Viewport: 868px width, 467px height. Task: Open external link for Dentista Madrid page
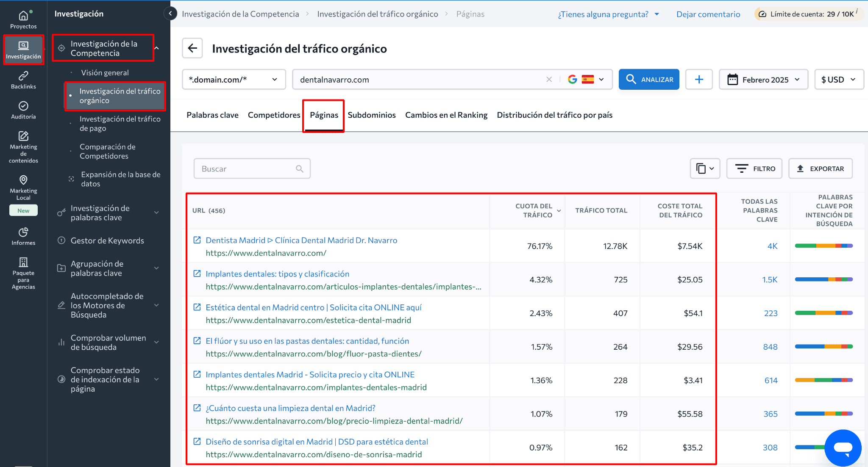(197, 240)
